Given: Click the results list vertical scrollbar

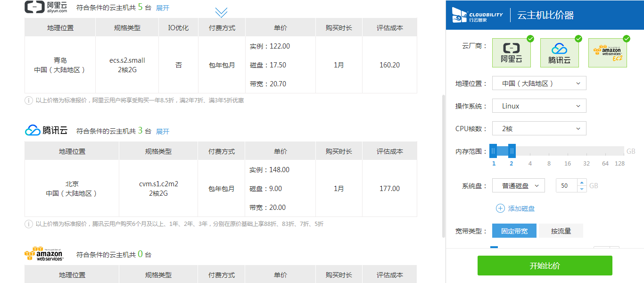Looking at the screenshot, I should [443, 165].
